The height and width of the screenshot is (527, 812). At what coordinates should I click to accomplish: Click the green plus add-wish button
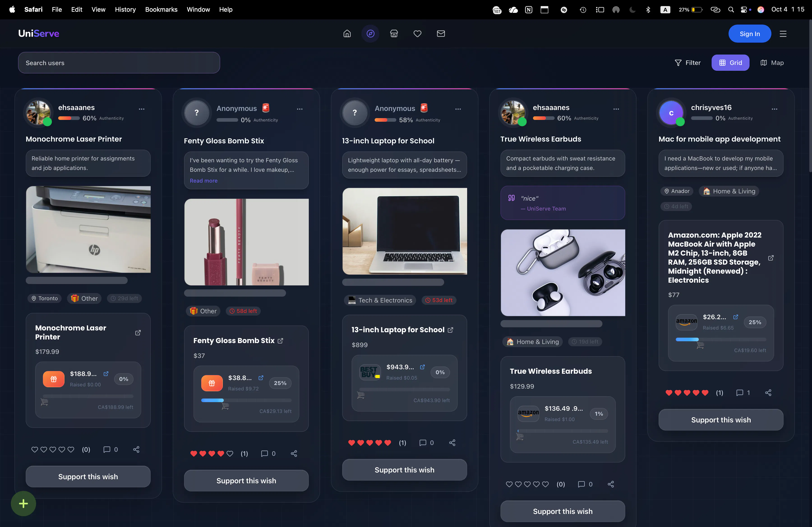23,504
